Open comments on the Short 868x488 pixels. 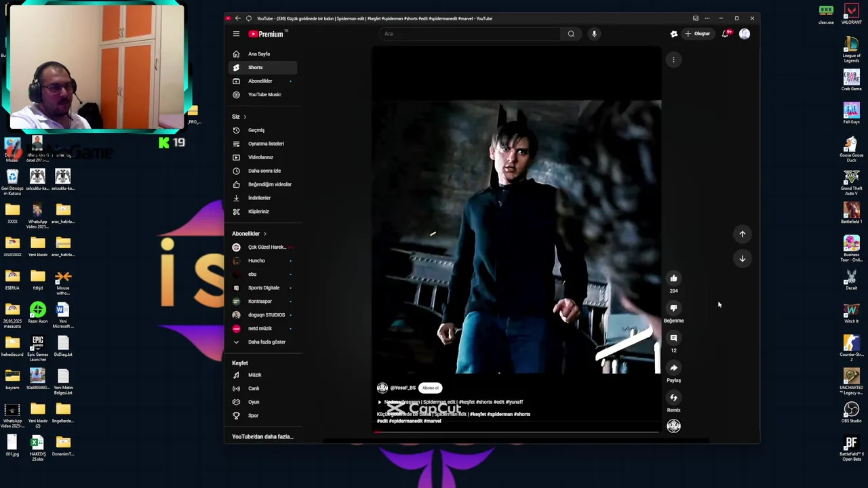[x=673, y=338]
